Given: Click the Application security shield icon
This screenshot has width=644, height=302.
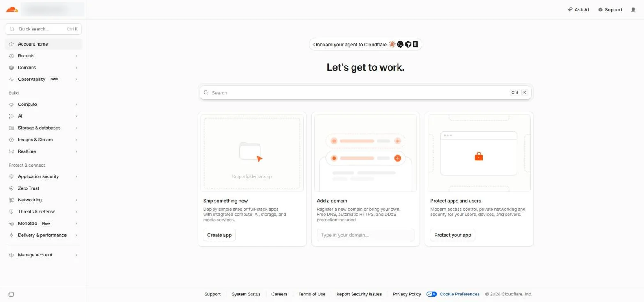Looking at the screenshot, I should pyautogui.click(x=11, y=176).
